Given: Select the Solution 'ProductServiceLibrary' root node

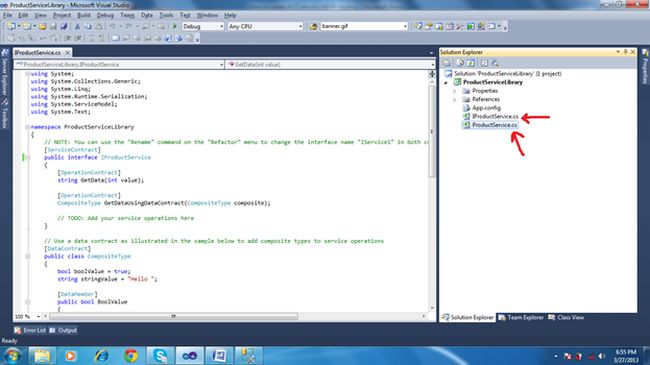Looking at the screenshot, I should 507,74.
